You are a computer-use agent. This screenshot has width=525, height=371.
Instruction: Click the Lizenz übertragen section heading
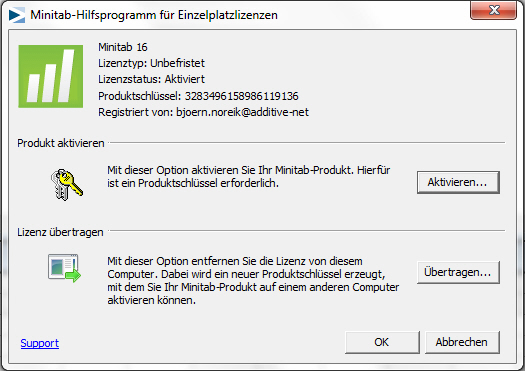(x=60, y=232)
